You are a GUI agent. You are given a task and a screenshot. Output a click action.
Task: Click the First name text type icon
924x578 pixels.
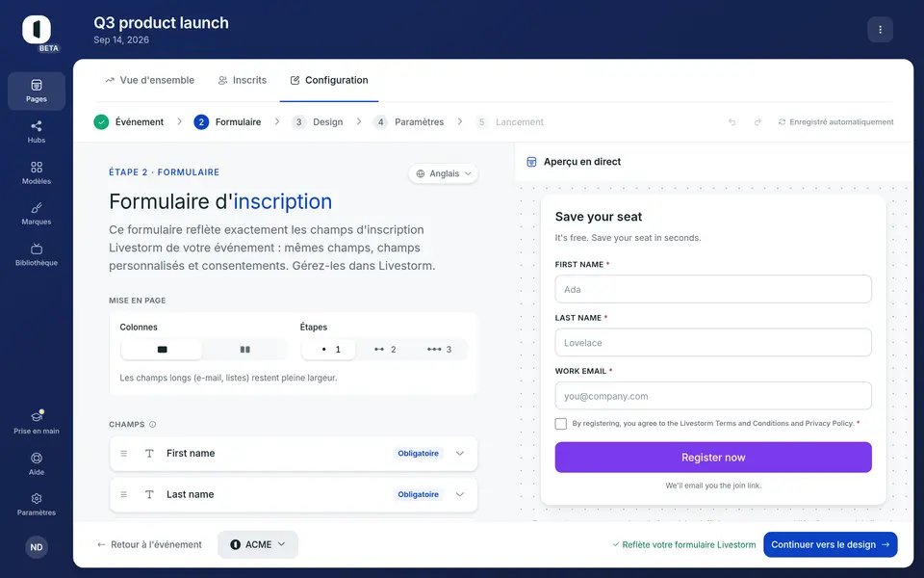(x=150, y=454)
